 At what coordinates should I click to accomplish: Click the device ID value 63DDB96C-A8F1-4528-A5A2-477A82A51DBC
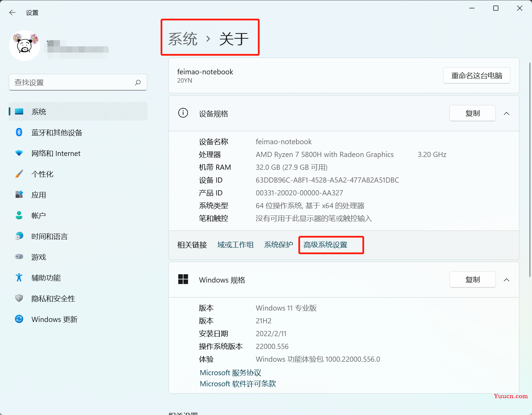coord(327,180)
